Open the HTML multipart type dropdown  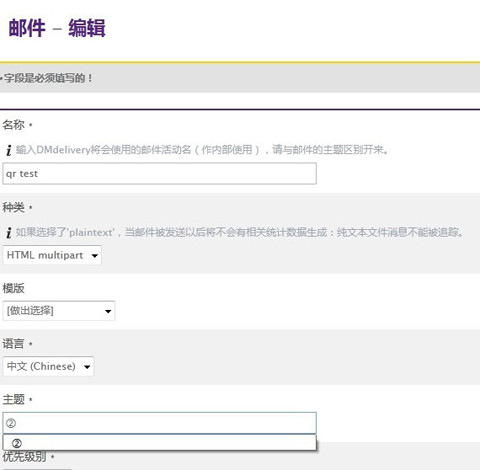pyautogui.click(x=52, y=255)
